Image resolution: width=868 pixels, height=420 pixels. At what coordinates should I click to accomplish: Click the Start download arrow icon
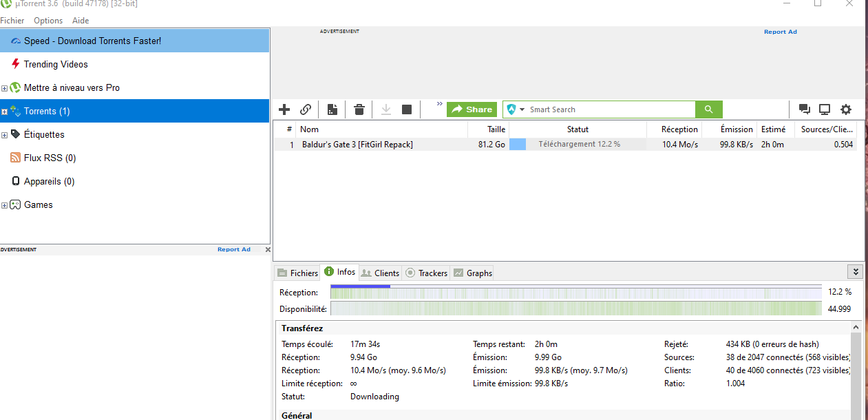coord(386,109)
